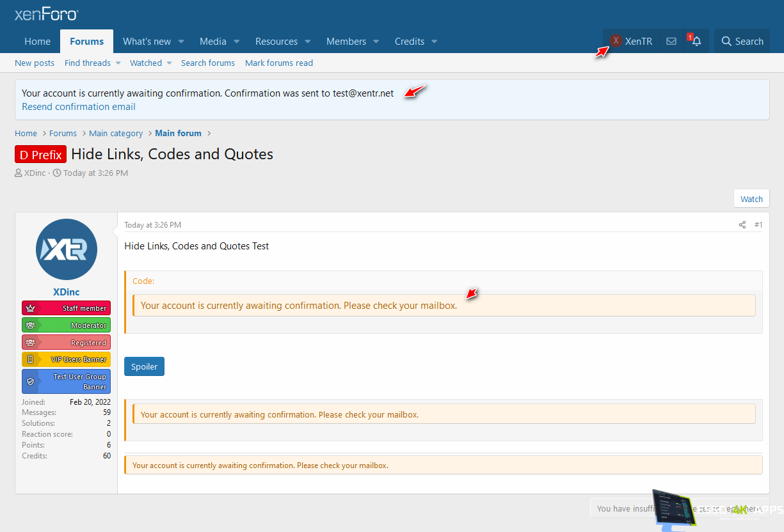This screenshot has height=532, width=784.
Task: Open the alerts bell icon
Action: 696,42
